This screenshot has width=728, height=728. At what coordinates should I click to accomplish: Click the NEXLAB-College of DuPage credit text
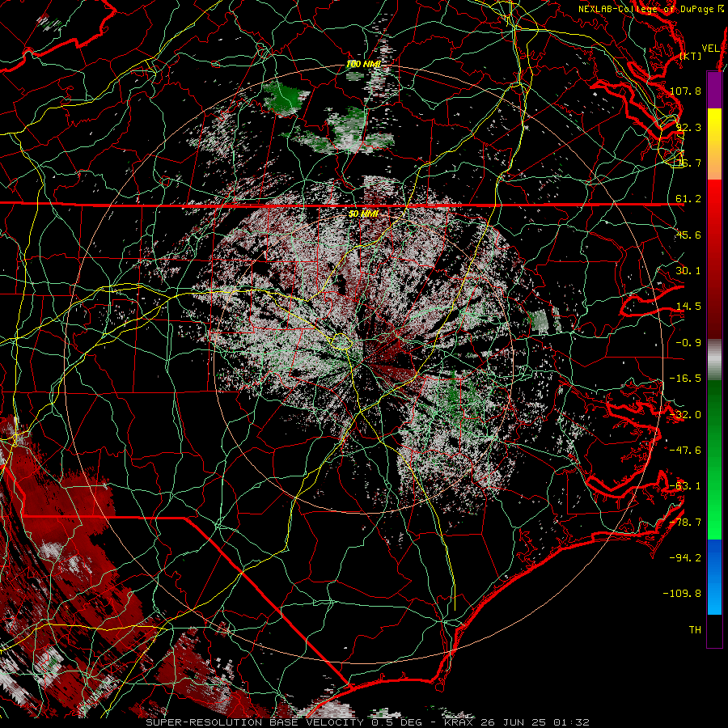click(651, 9)
